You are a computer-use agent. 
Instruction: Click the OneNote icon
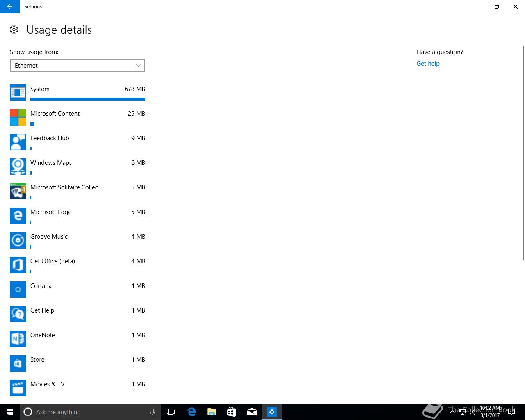click(x=18, y=339)
